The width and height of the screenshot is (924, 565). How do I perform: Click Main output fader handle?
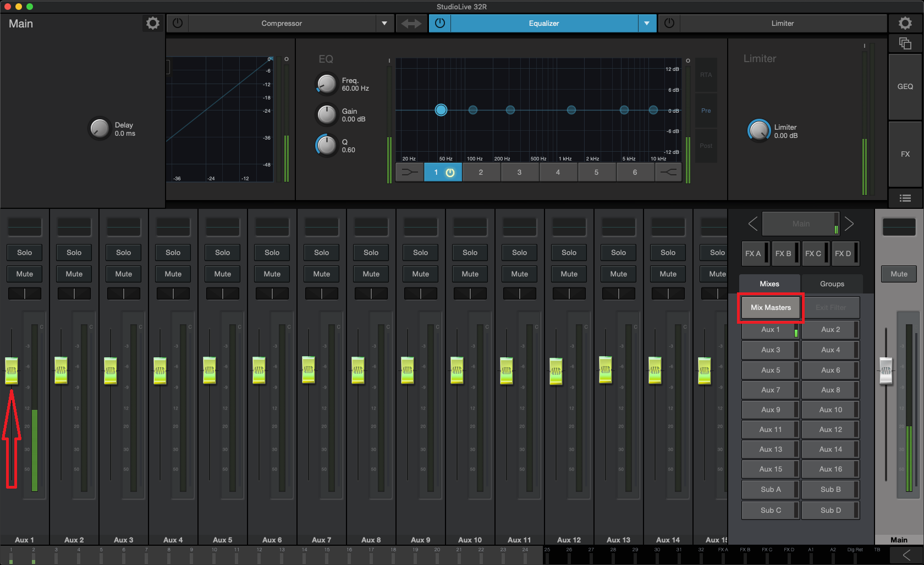pyautogui.click(x=886, y=371)
